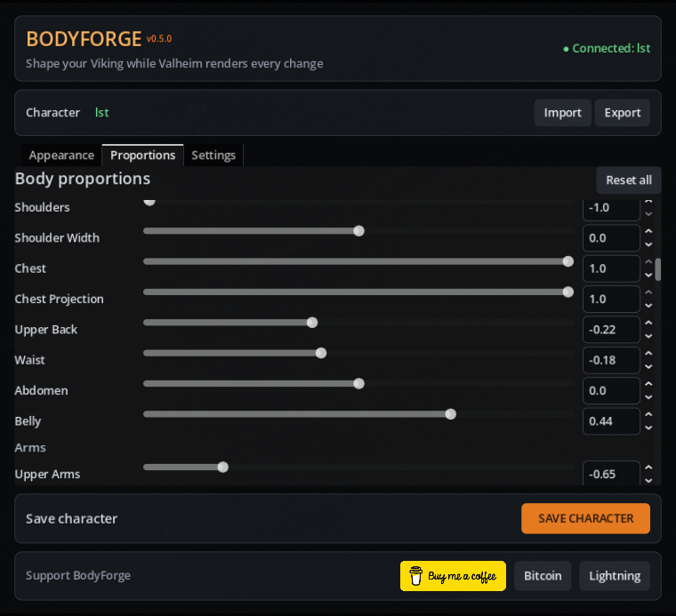Image resolution: width=676 pixels, height=616 pixels.
Task: Open the Bitcoin donation option
Action: [x=543, y=576]
